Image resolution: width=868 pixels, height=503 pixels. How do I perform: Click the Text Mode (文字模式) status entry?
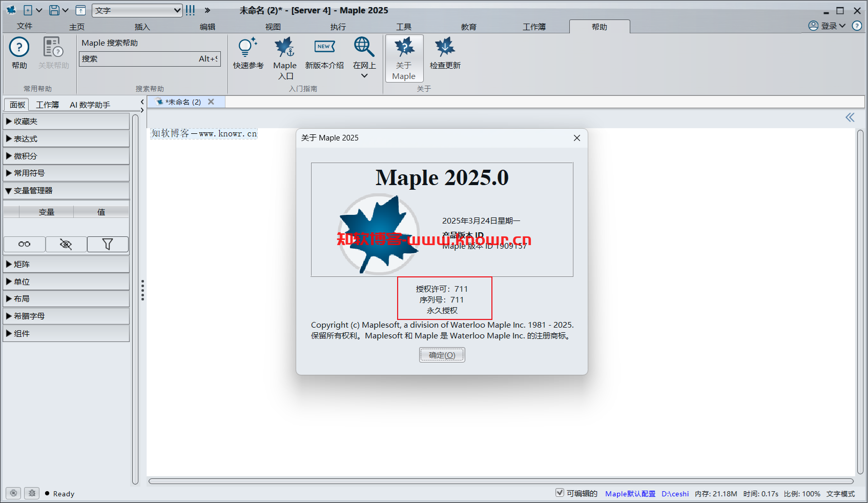840,494
